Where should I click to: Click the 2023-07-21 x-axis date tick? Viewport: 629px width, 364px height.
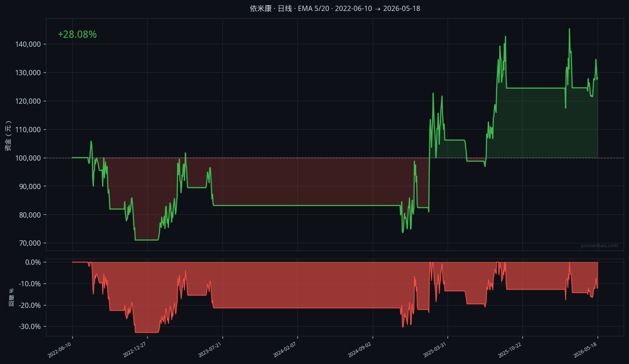point(210,350)
